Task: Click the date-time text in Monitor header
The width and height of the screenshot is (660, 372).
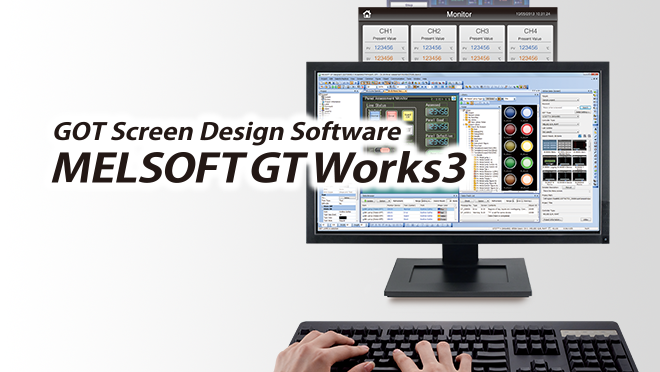Action: coord(533,14)
